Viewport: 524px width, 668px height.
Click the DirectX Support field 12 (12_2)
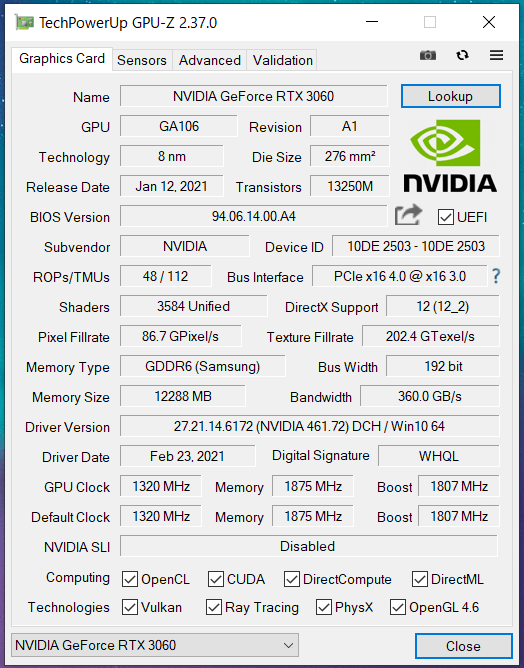443,306
